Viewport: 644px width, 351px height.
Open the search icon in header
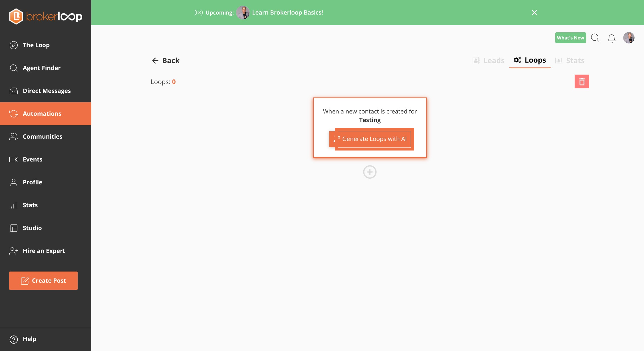pyautogui.click(x=595, y=38)
